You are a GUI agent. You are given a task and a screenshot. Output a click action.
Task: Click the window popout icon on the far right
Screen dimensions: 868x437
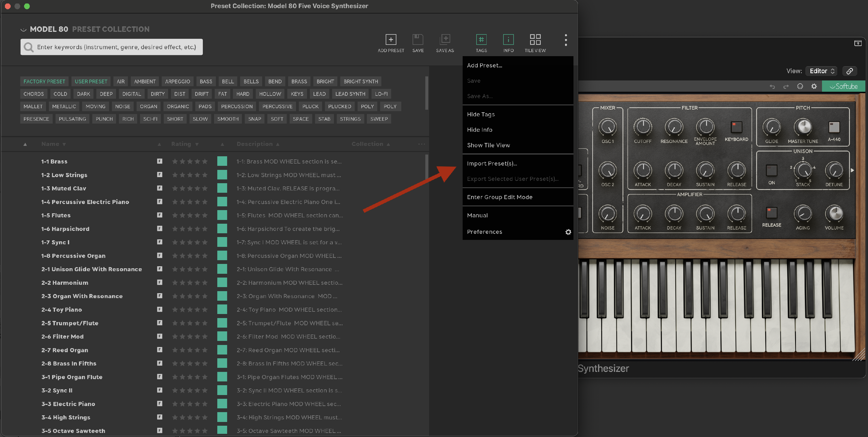tap(858, 43)
